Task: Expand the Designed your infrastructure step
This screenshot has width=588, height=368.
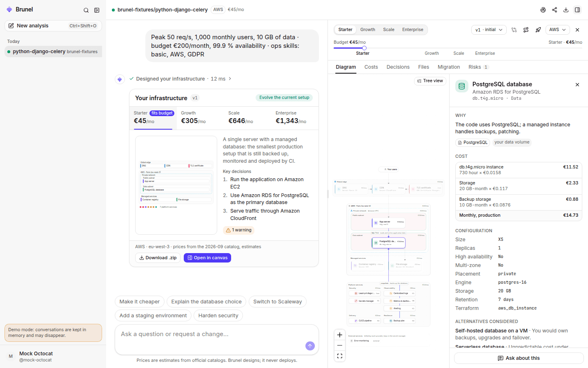Action: (x=180, y=79)
